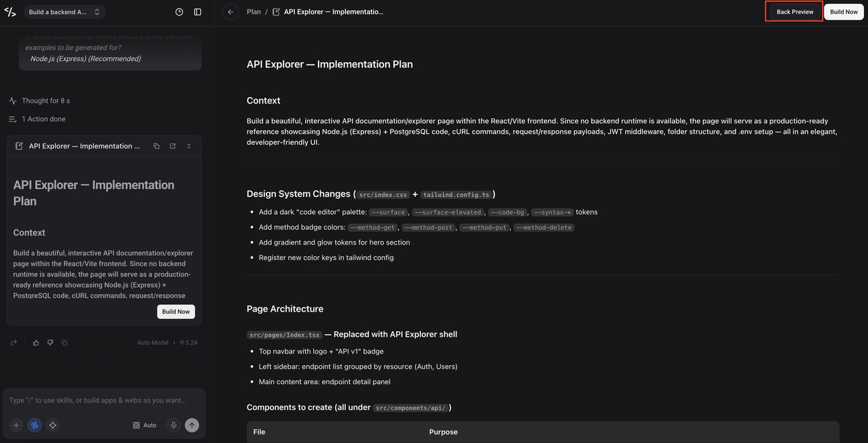Give the response a thumbs up
Viewport: 868px width, 443px height.
point(37,343)
